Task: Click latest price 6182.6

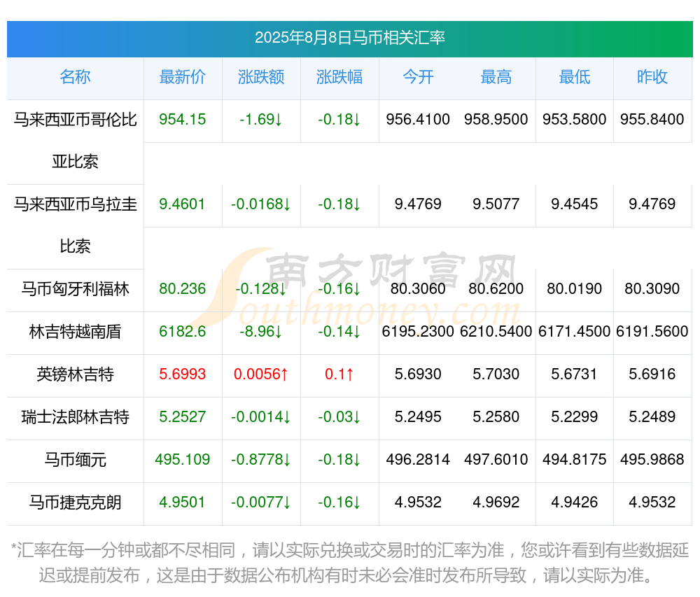Action: (182, 332)
